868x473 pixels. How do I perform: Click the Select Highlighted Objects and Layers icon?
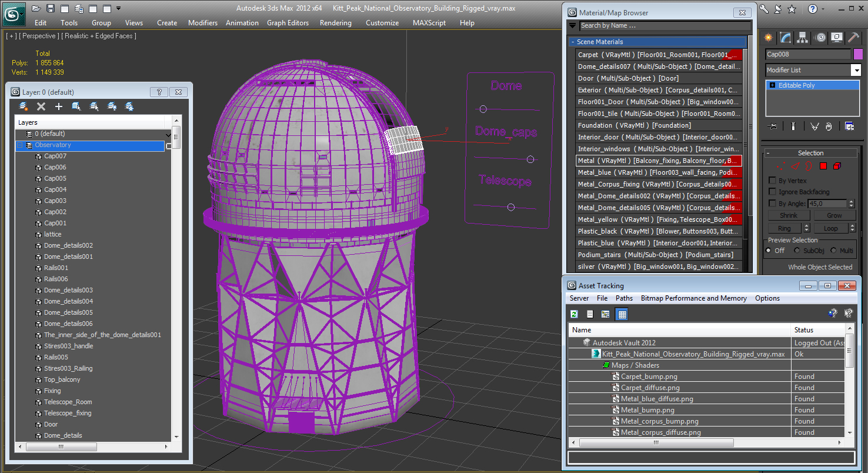coord(76,106)
